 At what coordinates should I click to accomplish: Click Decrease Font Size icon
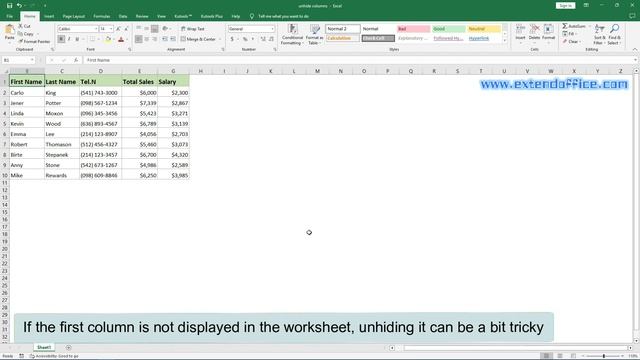[126, 29]
